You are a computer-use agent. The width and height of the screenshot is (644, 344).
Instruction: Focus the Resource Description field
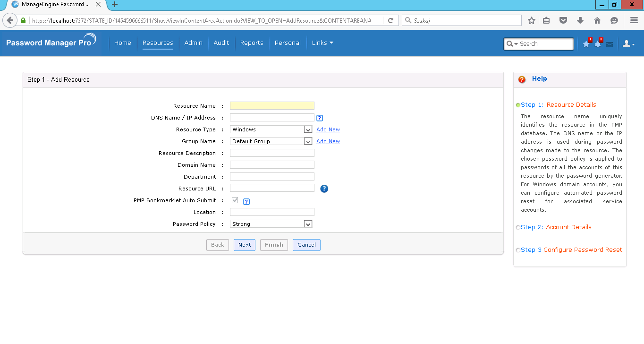point(272,153)
